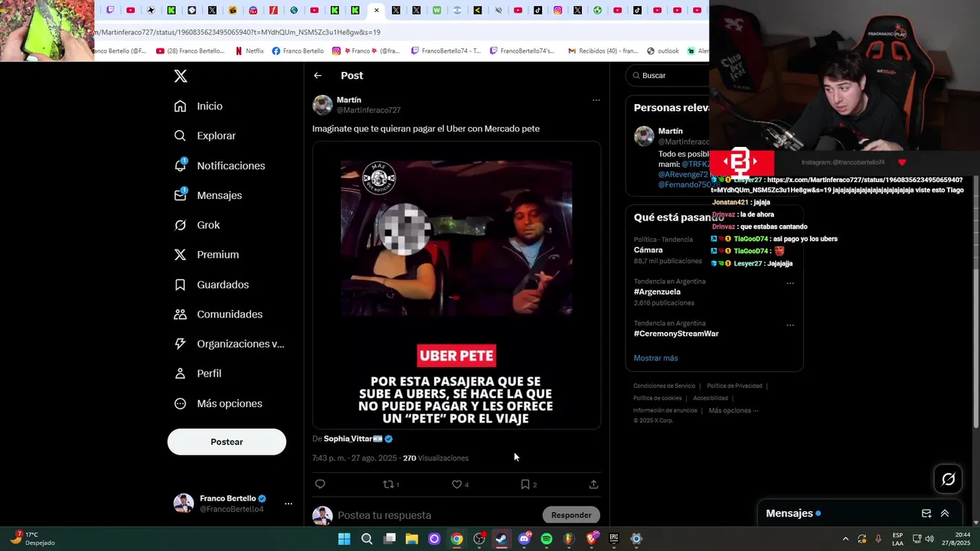
Task: Click the new message icon in Mensajes drawer
Action: coord(926,514)
